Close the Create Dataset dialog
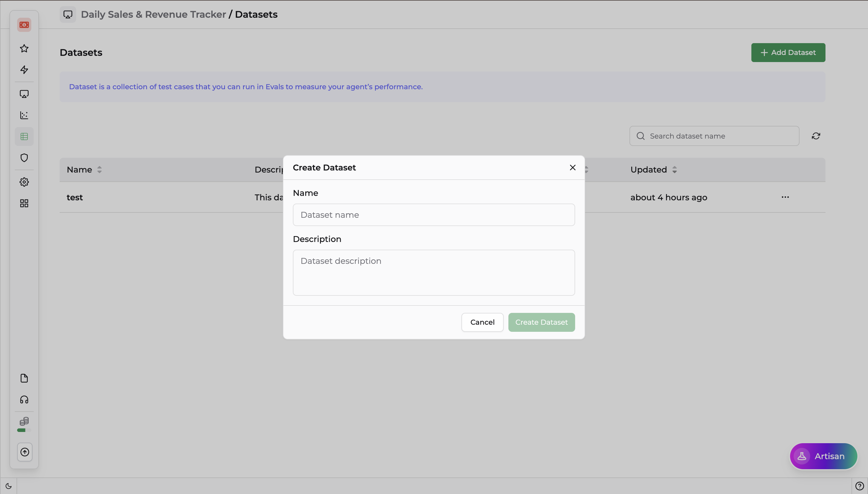Image resolution: width=868 pixels, height=494 pixels. (573, 168)
